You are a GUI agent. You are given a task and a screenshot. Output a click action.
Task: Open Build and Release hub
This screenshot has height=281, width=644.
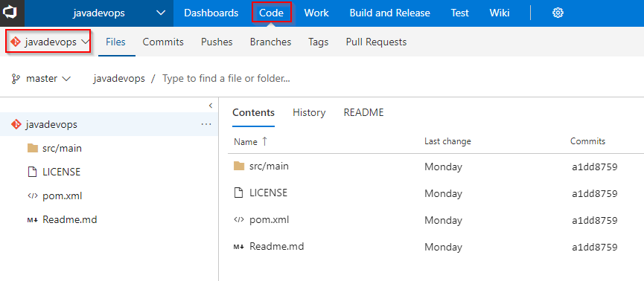tap(390, 13)
